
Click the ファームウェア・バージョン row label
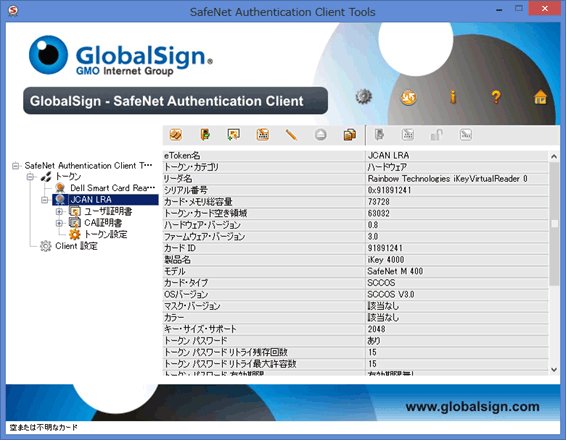(204, 236)
